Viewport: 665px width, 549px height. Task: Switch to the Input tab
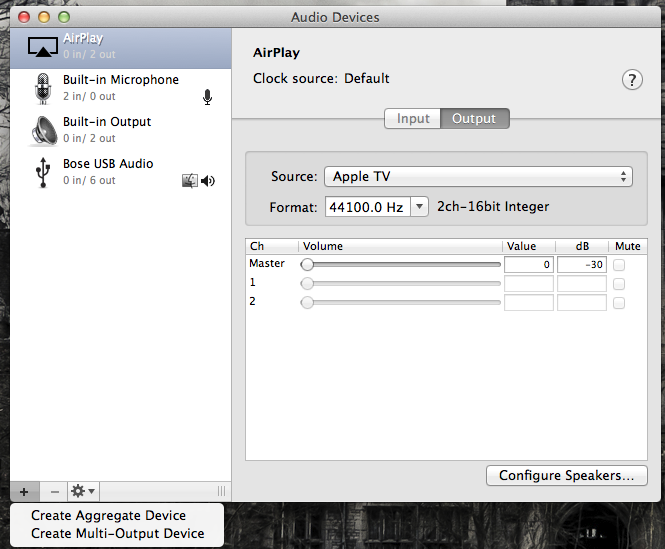tap(413, 118)
